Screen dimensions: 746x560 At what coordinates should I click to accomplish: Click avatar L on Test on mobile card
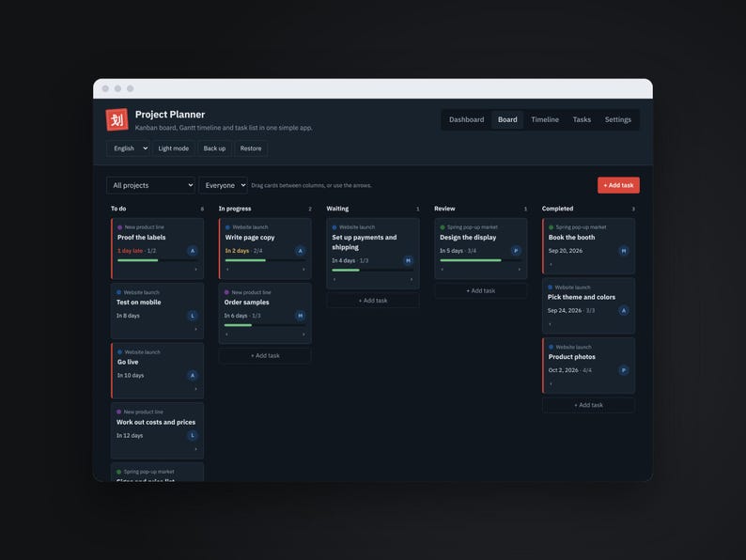click(x=193, y=316)
